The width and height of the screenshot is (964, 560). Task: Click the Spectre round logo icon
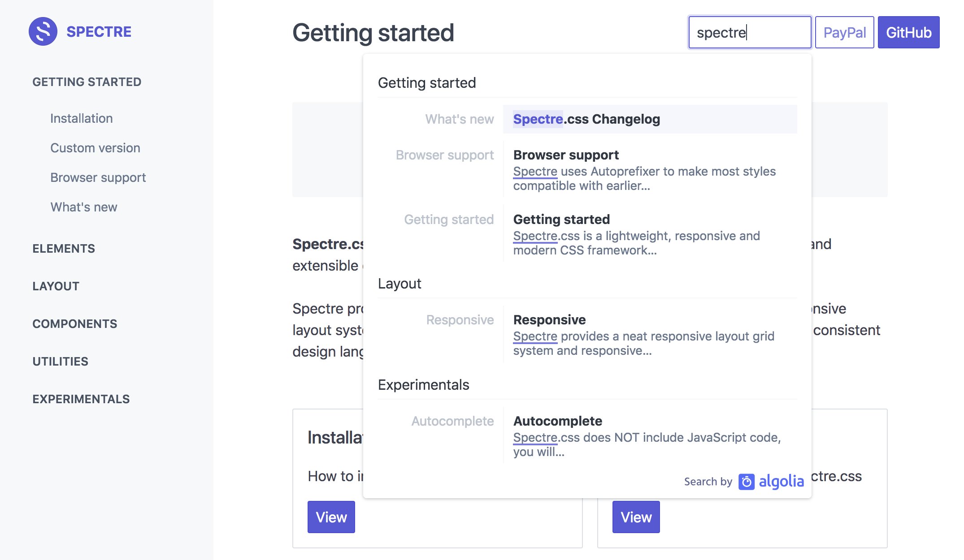[43, 31]
